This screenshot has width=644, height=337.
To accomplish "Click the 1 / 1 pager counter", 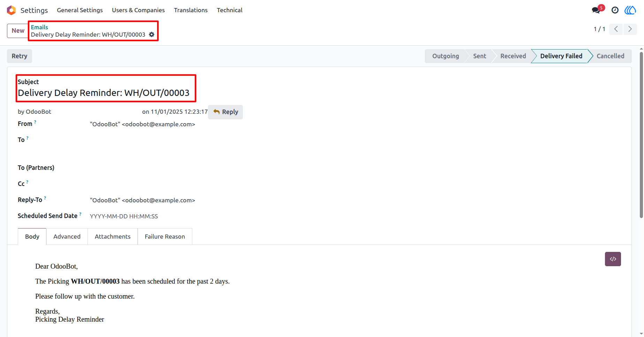I will tap(599, 29).
